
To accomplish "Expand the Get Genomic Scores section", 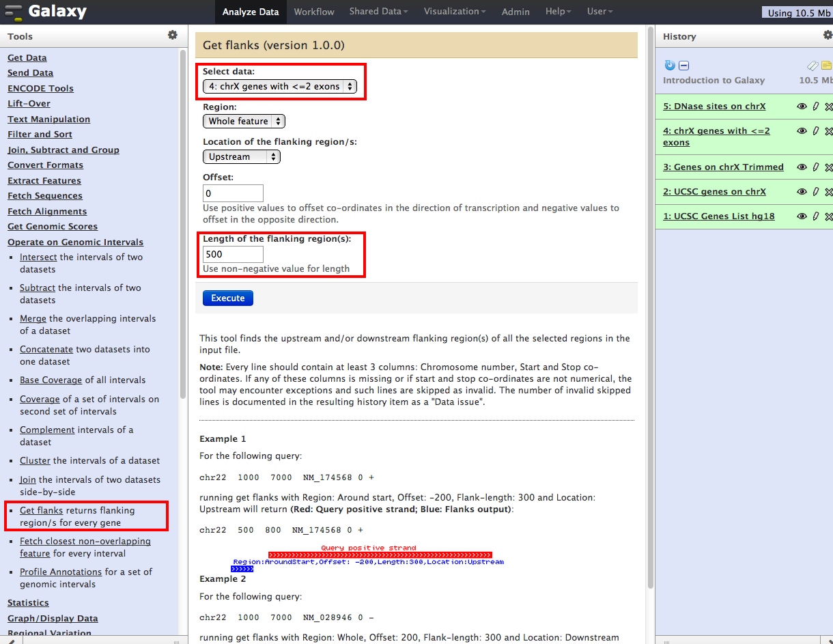I will point(53,227).
